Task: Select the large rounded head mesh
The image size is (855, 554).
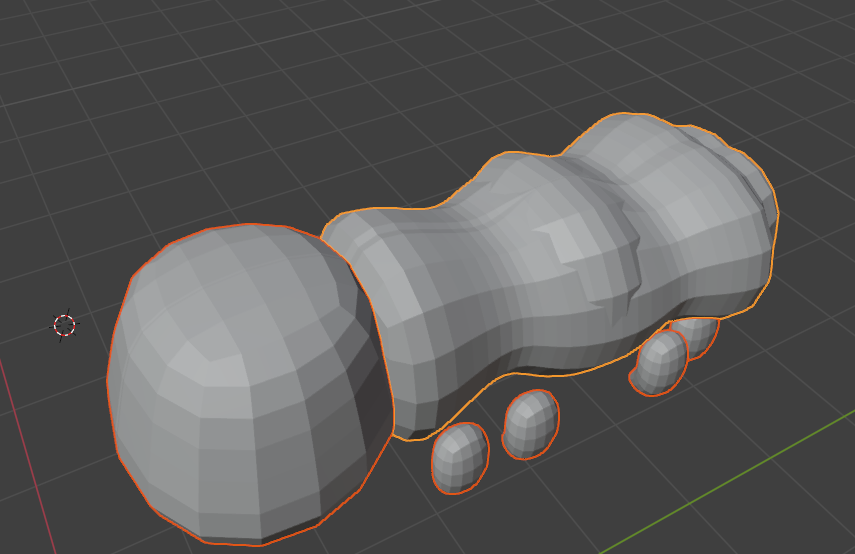Action: (x=250, y=384)
